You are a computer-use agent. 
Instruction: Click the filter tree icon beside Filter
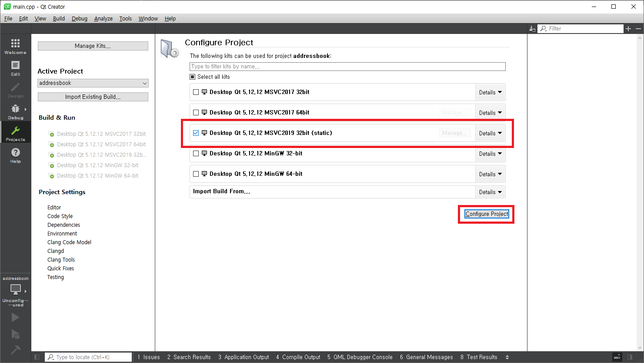532,29
